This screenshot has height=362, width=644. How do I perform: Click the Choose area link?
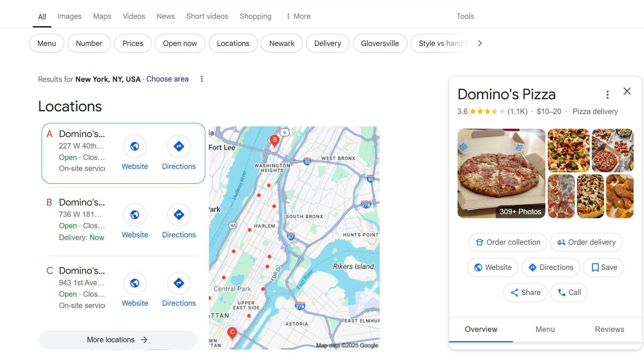point(167,79)
